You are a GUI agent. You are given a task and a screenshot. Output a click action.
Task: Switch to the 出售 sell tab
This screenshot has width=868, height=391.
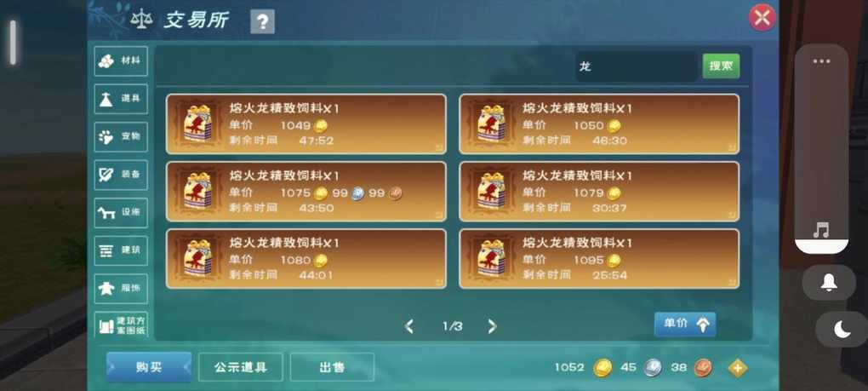pyautogui.click(x=332, y=367)
